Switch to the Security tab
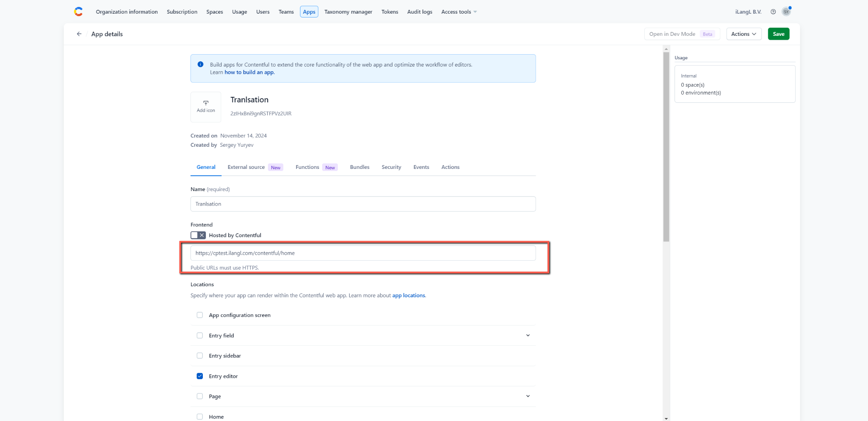Viewport: 868px width, 421px height. click(391, 167)
